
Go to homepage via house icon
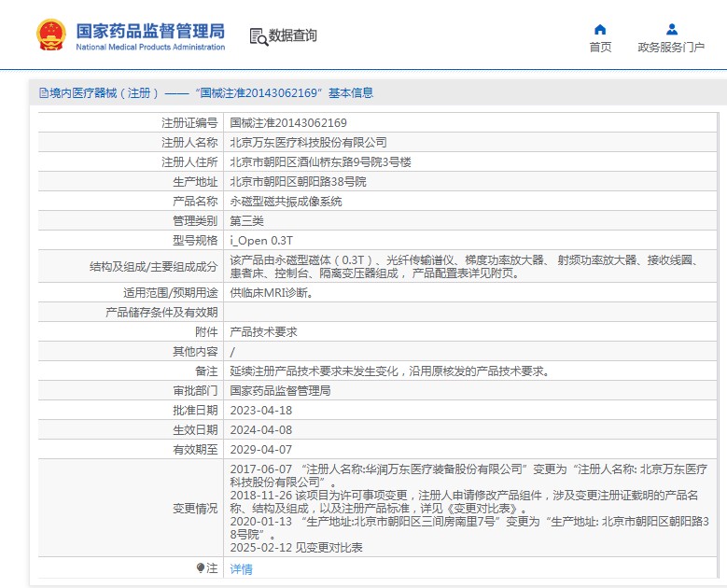[600, 30]
